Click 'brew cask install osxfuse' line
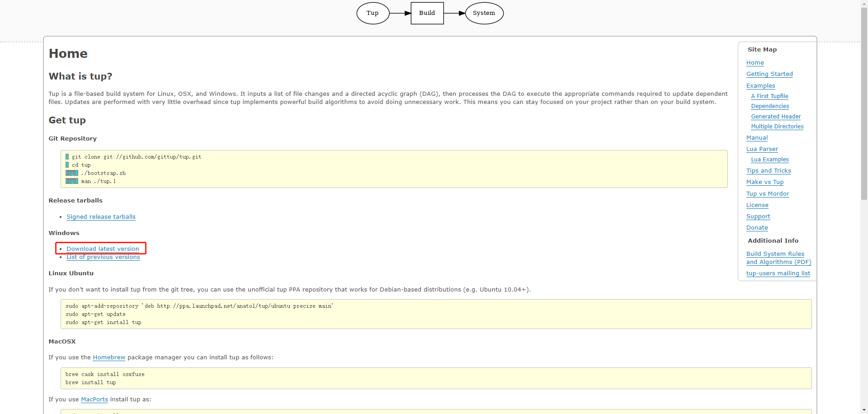 [x=105, y=374]
